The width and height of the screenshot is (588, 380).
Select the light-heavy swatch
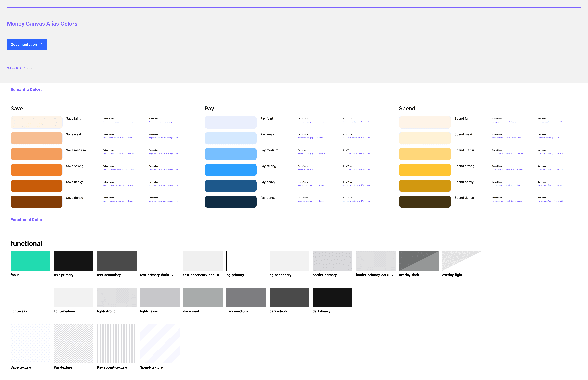160,297
